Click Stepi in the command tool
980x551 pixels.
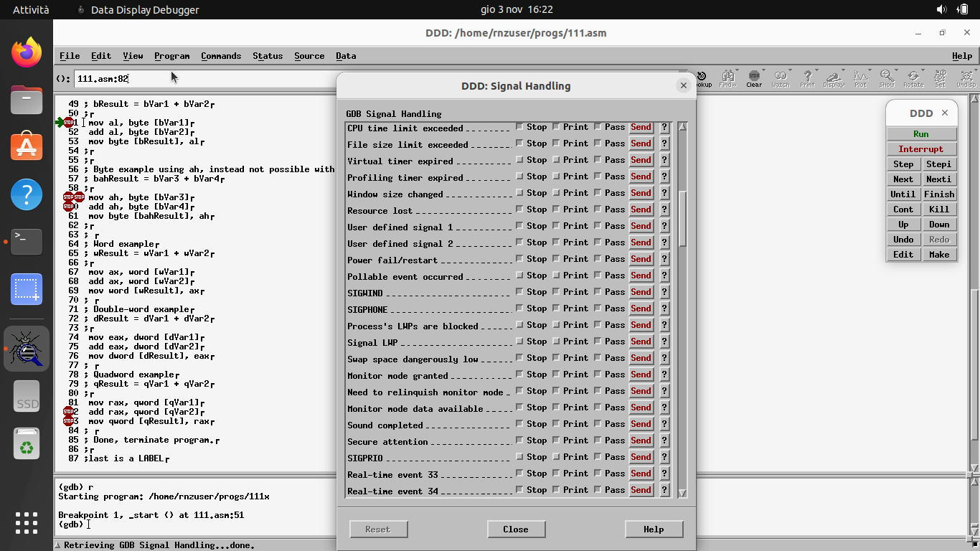point(939,164)
